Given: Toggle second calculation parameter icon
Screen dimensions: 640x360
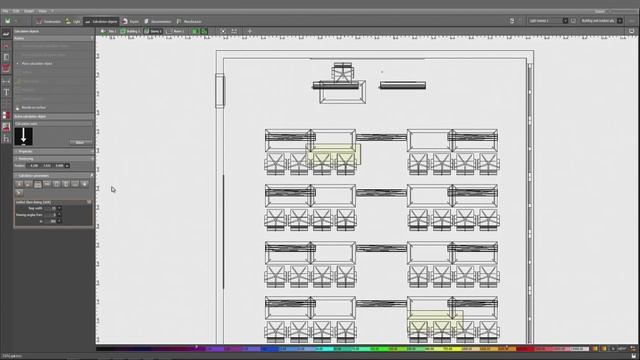Looking at the screenshot, I should pos(29,184).
